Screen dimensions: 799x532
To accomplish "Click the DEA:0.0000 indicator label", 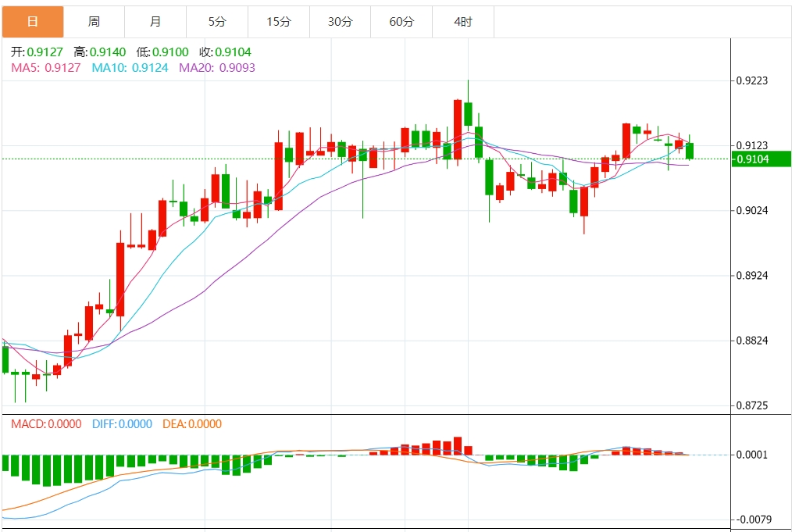I will point(192,424).
